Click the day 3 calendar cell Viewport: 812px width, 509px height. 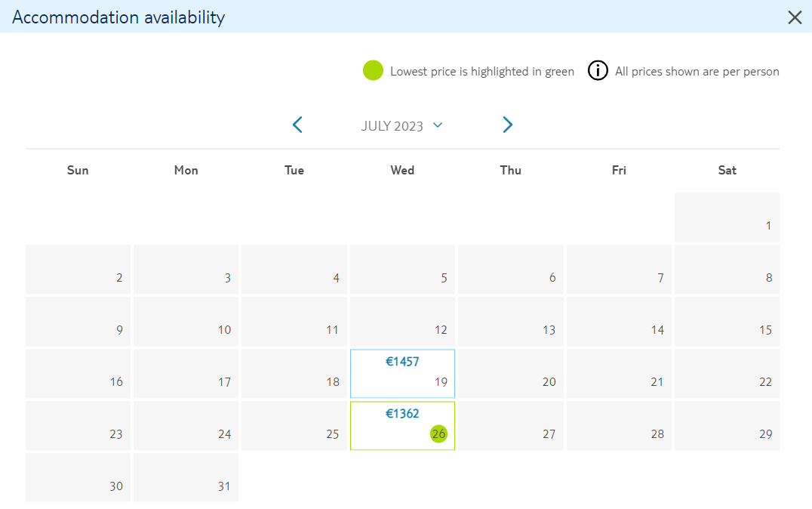pyautogui.click(x=186, y=270)
